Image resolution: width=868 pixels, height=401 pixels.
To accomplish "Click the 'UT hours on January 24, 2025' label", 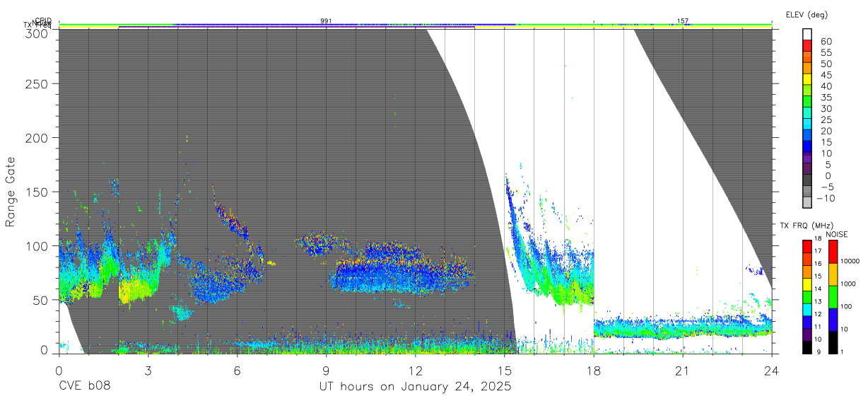I will click(x=415, y=388).
